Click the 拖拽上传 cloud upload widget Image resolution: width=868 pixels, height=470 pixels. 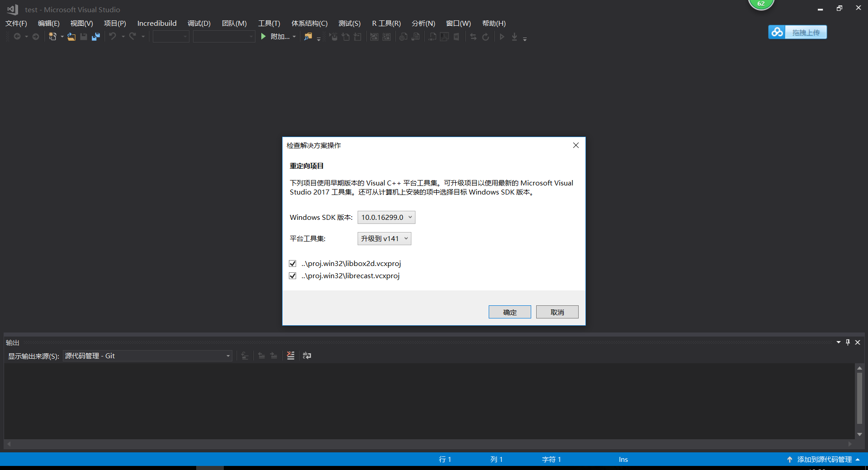(797, 32)
